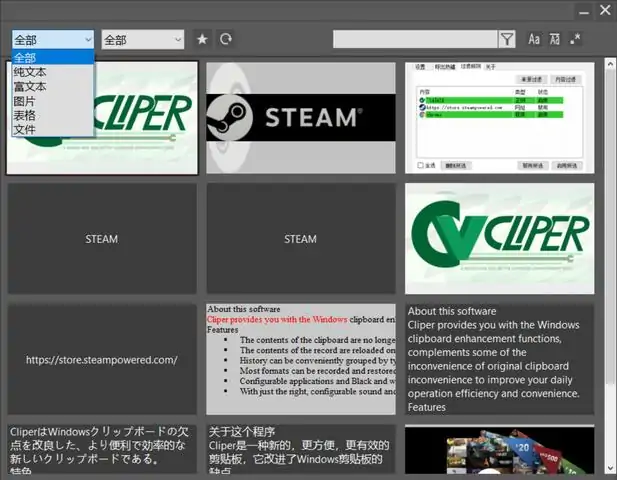Open the window menu arrow at top right
The width and height of the screenshot is (617, 480).
(x=583, y=10)
